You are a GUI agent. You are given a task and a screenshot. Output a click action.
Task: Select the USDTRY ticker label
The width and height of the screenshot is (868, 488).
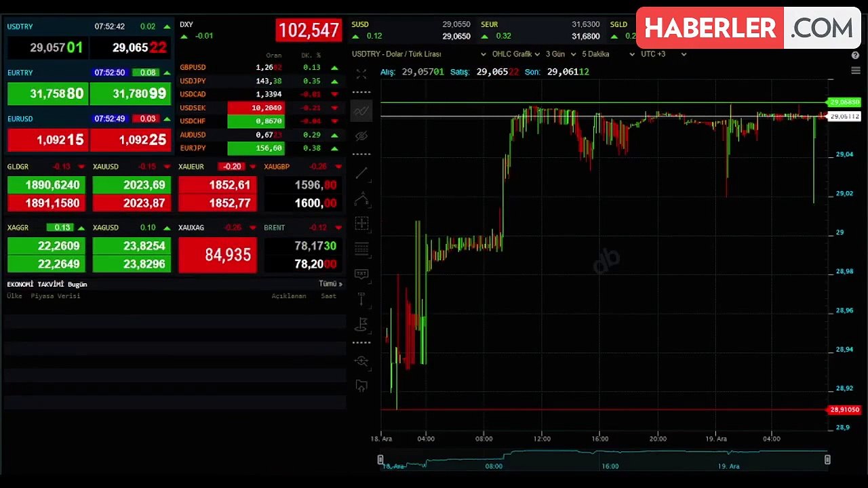(20, 26)
